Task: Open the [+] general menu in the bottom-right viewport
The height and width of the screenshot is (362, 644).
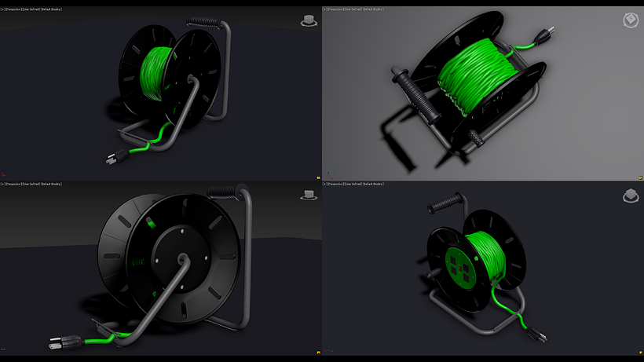Action: tap(324, 184)
